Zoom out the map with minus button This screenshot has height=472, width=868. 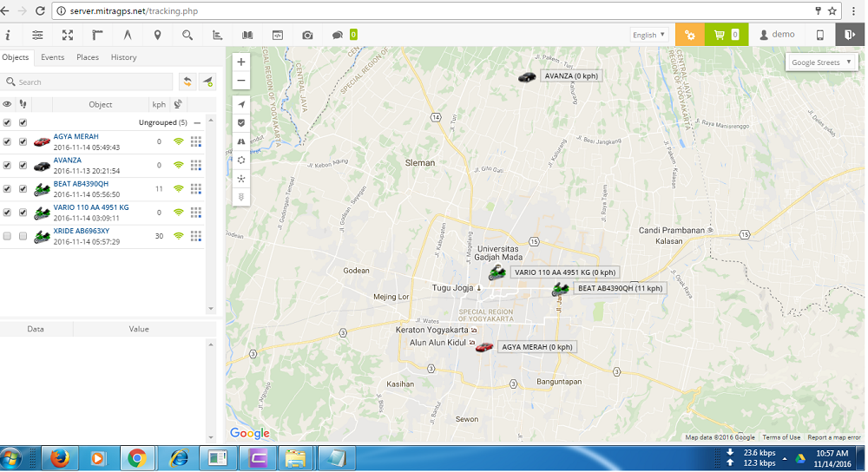click(241, 80)
